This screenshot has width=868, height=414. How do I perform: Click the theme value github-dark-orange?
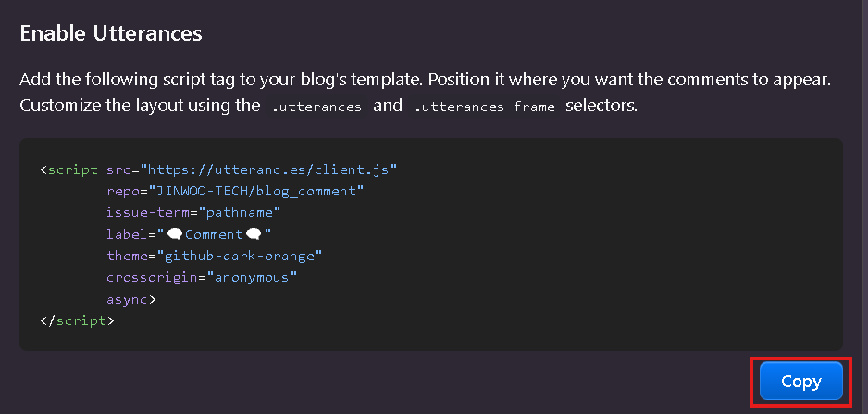[240, 256]
